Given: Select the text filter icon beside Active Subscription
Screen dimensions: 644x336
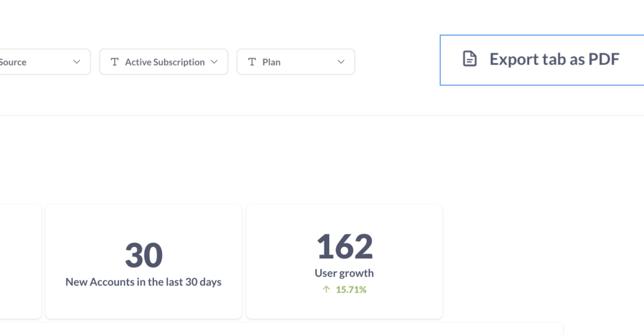Looking at the screenshot, I should click(x=115, y=62).
